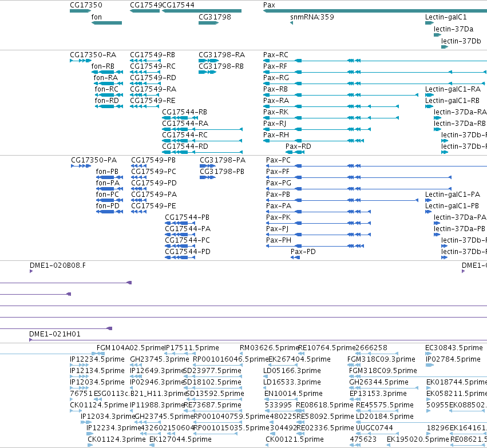Select the Pax gene label

pyautogui.click(x=269, y=5)
